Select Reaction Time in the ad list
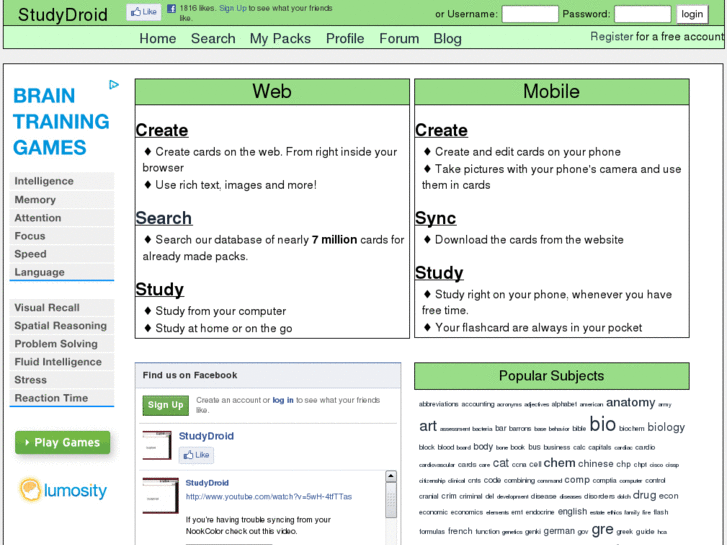The image size is (727, 545). 62,398
